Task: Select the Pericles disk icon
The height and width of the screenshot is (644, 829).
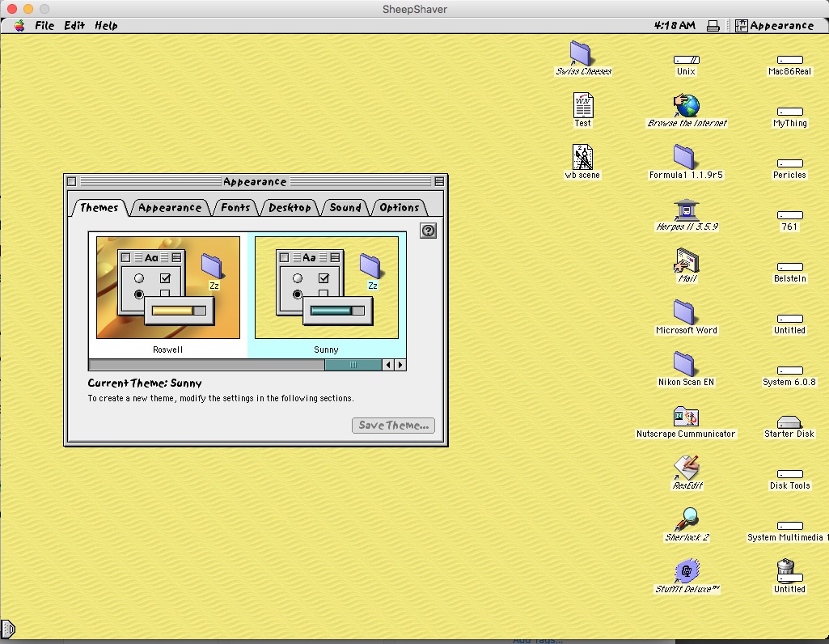Action: coord(790,163)
